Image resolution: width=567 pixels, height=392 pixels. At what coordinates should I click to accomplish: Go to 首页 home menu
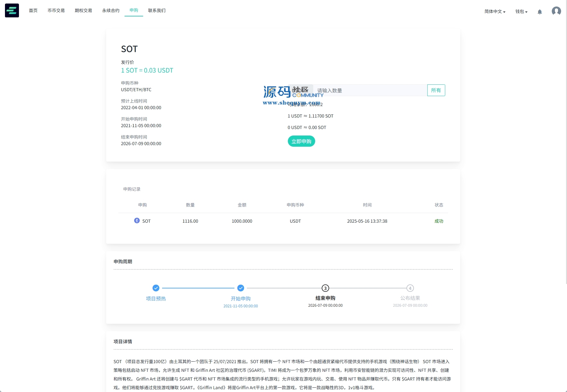point(33,11)
